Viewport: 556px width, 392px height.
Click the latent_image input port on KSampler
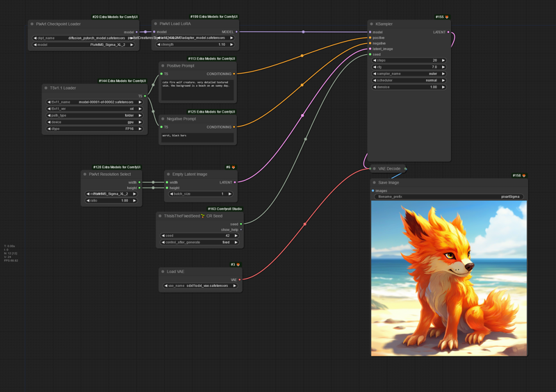pos(370,49)
